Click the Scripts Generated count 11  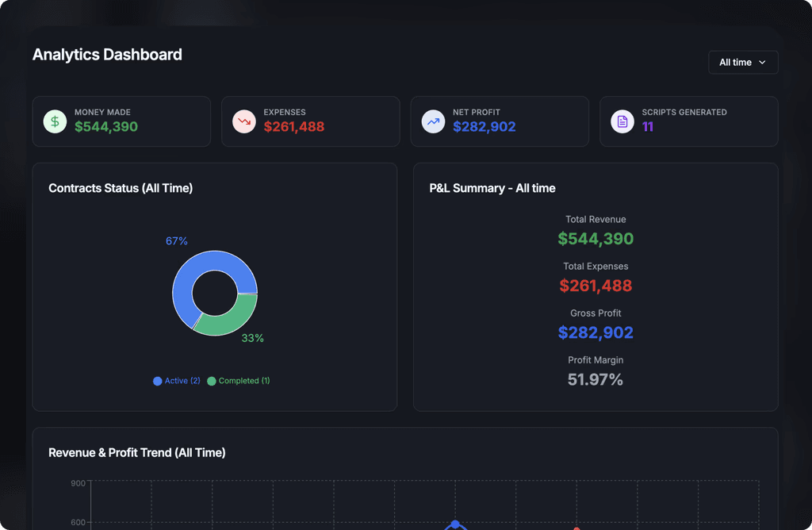tap(647, 127)
